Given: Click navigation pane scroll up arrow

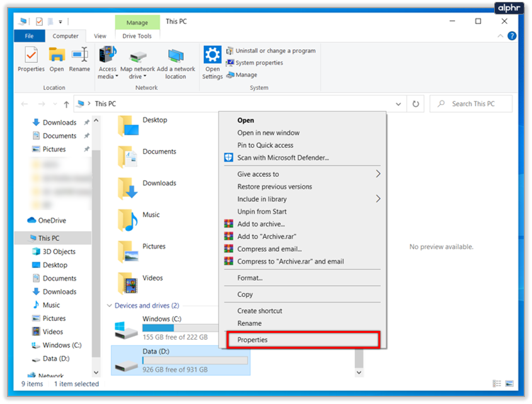Looking at the screenshot, I should coord(96,120).
